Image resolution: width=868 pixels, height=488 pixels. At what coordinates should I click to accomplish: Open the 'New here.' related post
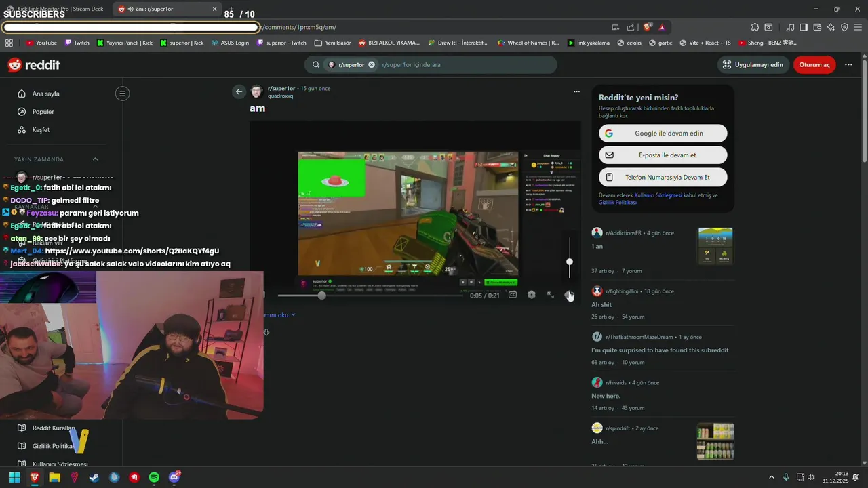(606, 396)
